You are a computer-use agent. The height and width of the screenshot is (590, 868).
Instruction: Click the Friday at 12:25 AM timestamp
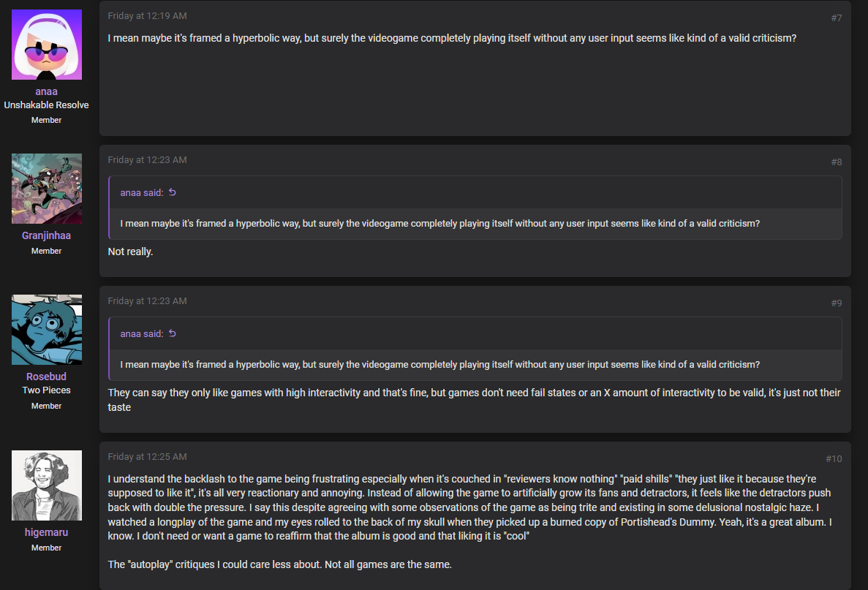pyautogui.click(x=147, y=457)
